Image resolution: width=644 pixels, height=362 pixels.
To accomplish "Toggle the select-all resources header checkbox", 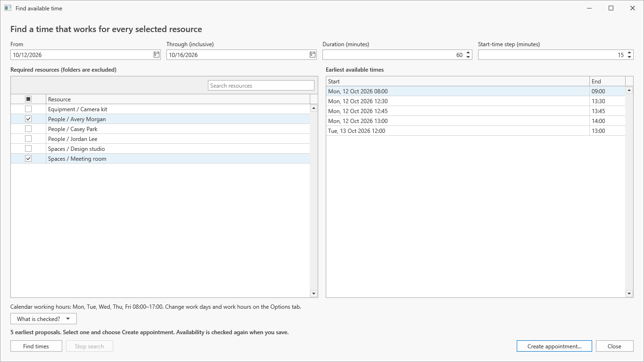I will point(28,99).
